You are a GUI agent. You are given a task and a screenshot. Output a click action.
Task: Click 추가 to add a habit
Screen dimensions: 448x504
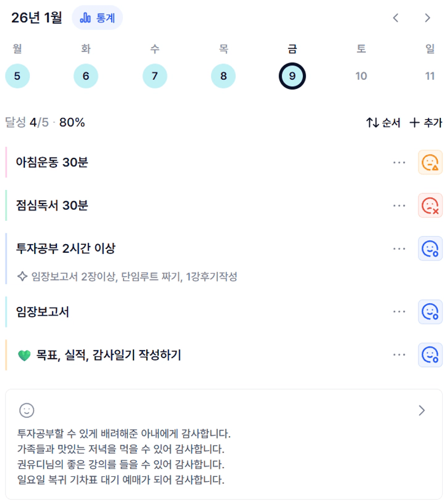(426, 123)
